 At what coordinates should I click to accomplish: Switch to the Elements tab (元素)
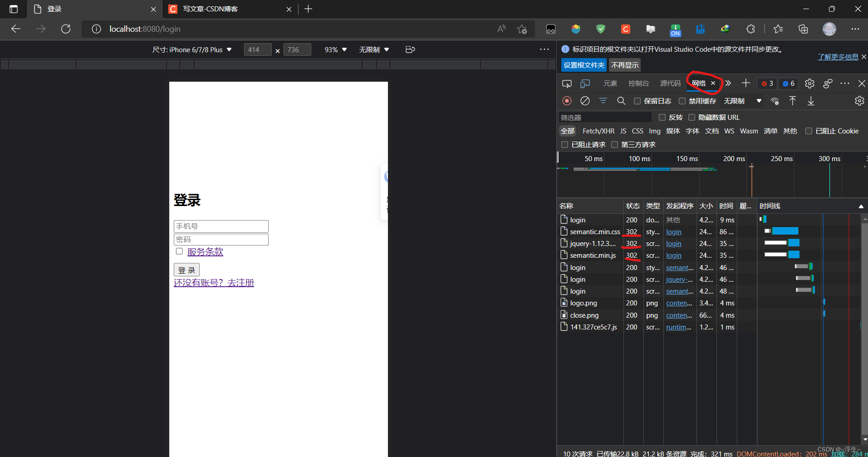click(x=610, y=84)
